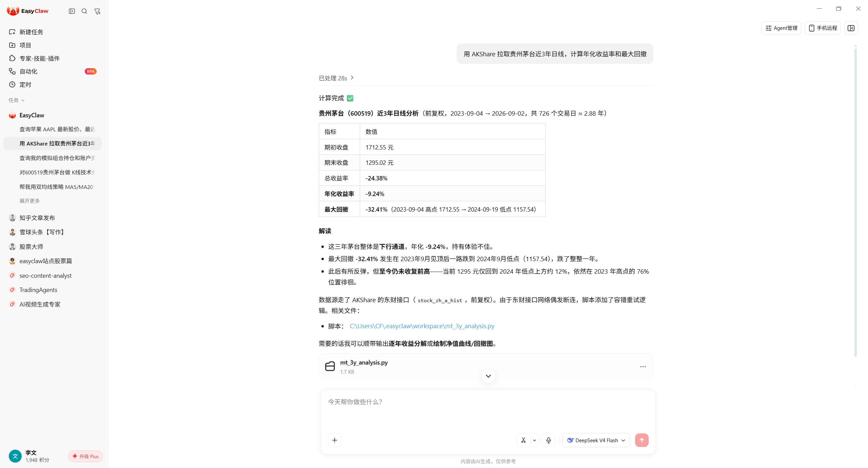Viewport: 868px width, 468px height.
Task: Click the 1,948 积分 points text
Action: click(37, 460)
